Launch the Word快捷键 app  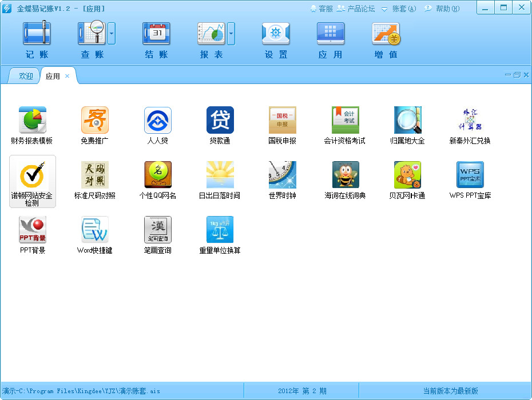pyautogui.click(x=94, y=235)
